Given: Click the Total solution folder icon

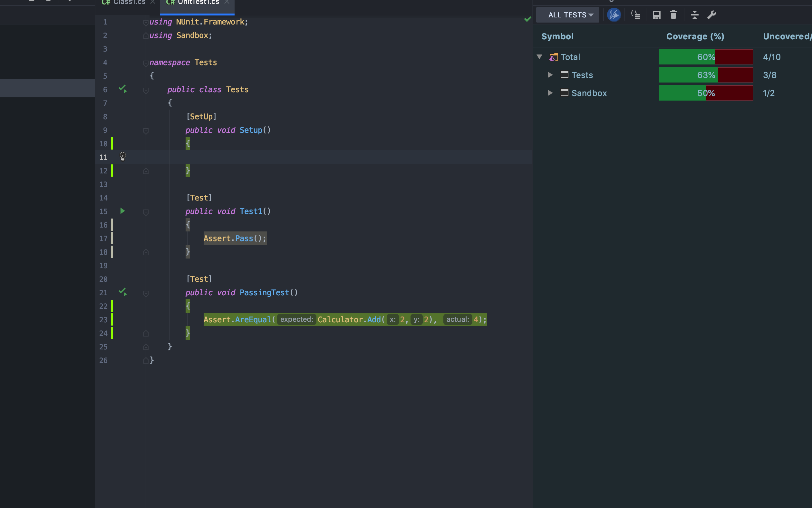Looking at the screenshot, I should click(x=554, y=57).
